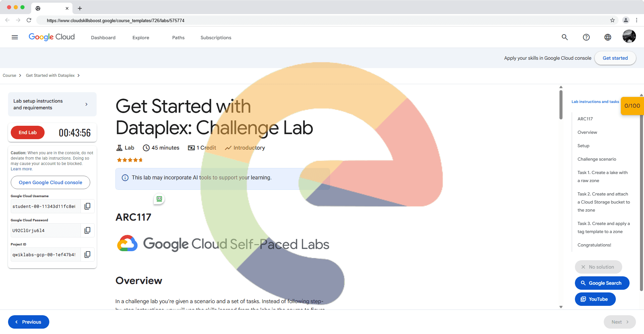The image size is (644, 334).
Task: Bookmark this page with the star icon
Action: [612, 20]
